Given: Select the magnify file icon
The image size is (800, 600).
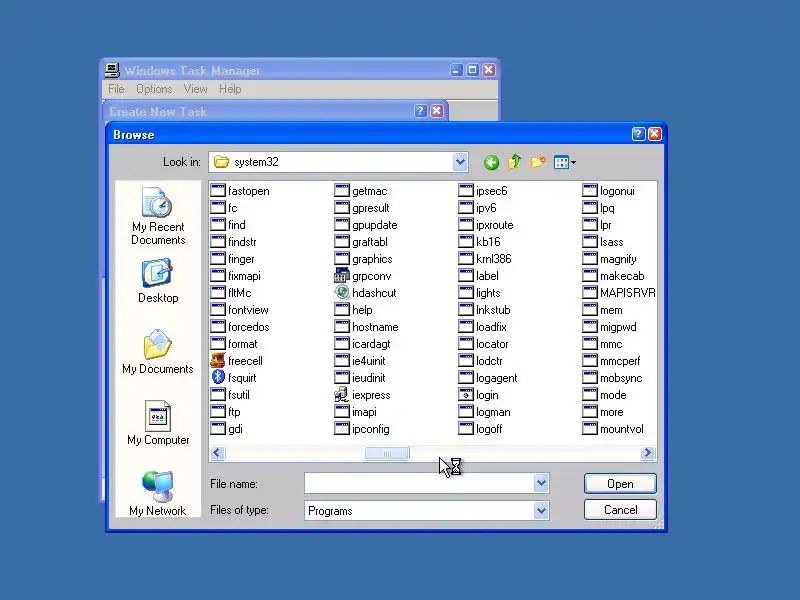Looking at the screenshot, I should click(x=590, y=259).
